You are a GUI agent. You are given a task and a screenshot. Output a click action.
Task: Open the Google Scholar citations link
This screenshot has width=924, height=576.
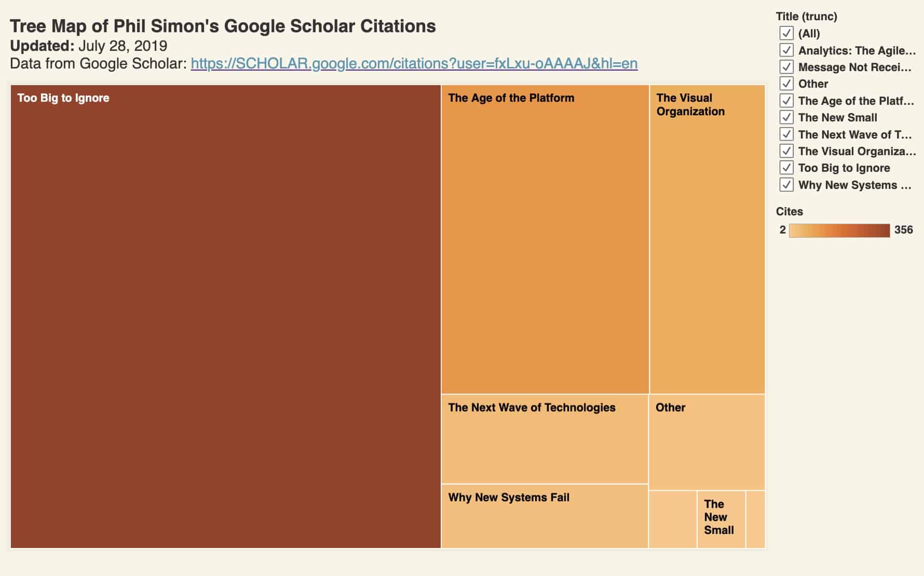coord(414,63)
